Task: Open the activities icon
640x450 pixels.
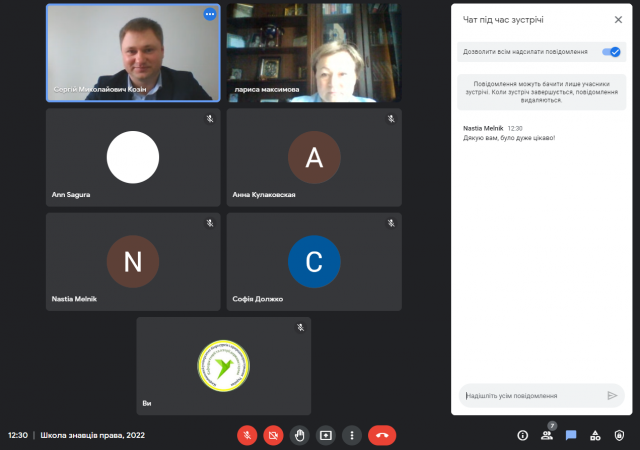Action: tap(595, 435)
